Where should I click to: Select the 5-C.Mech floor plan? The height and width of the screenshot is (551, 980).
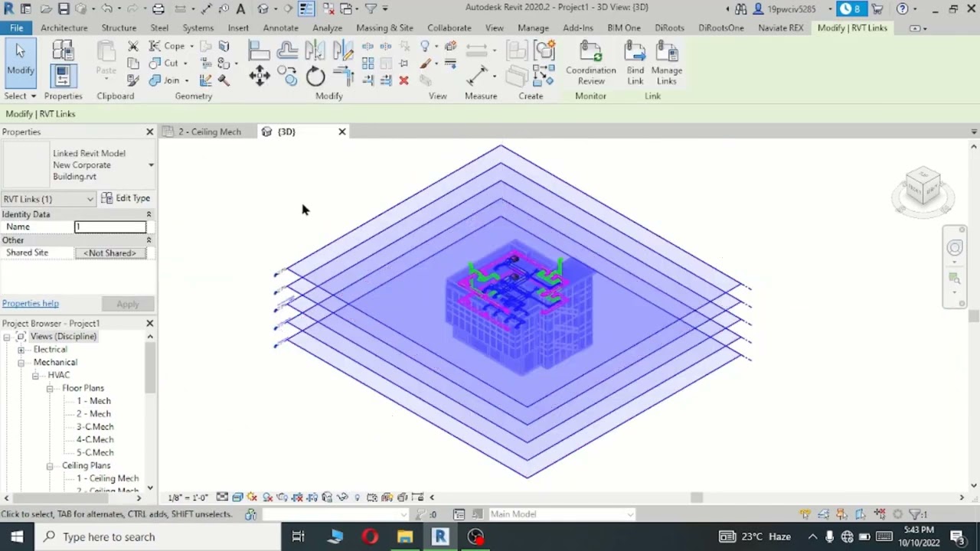click(x=95, y=452)
